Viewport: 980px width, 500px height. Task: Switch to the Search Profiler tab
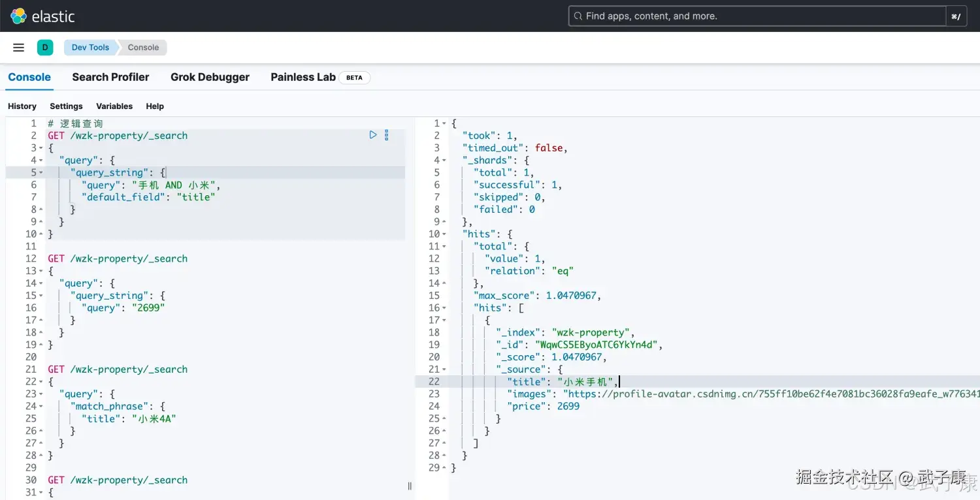coord(110,77)
